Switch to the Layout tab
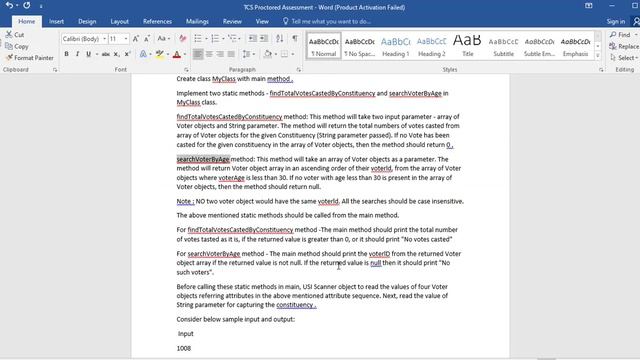 [x=120, y=21]
